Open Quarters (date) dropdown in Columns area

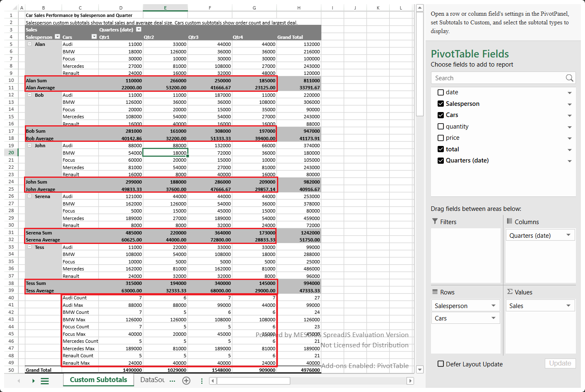(568, 235)
